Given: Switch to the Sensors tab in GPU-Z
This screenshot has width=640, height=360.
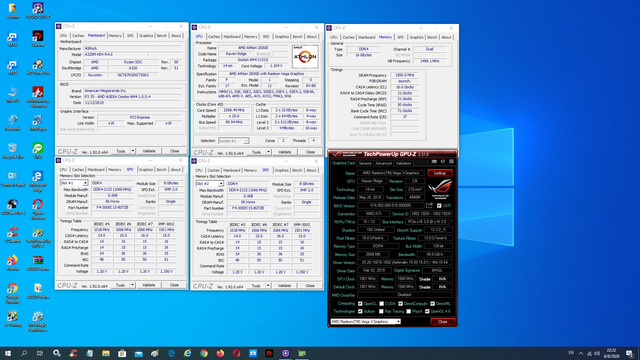Looking at the screenshot, I should point(365,163).
